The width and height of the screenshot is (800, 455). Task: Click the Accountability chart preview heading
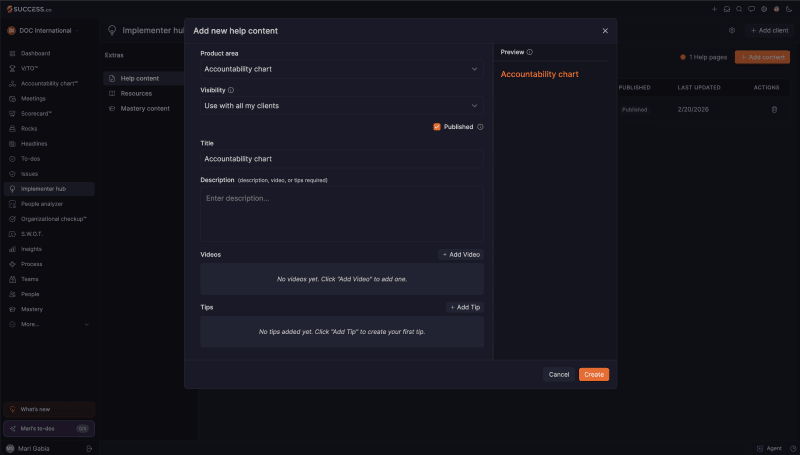(539, 74)
